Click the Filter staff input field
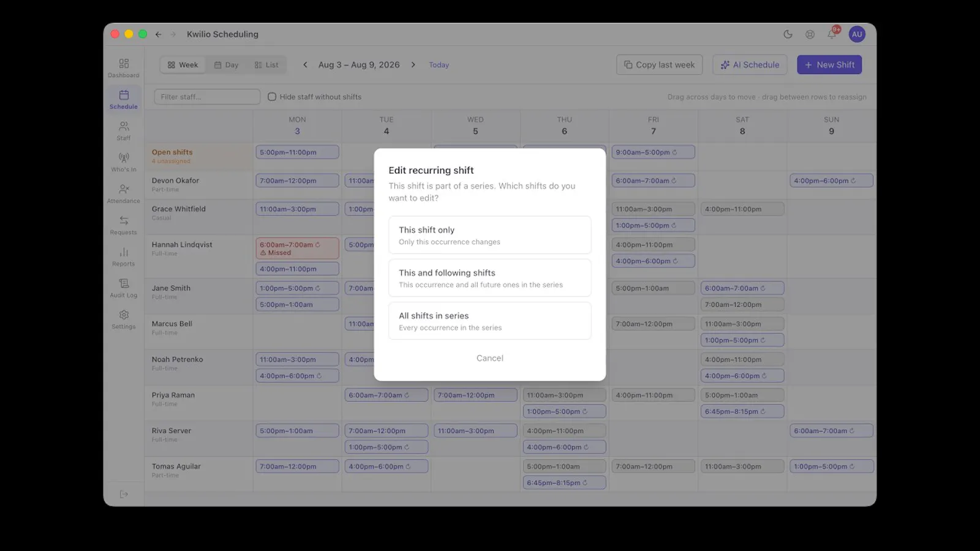 (x=207, y=97)
